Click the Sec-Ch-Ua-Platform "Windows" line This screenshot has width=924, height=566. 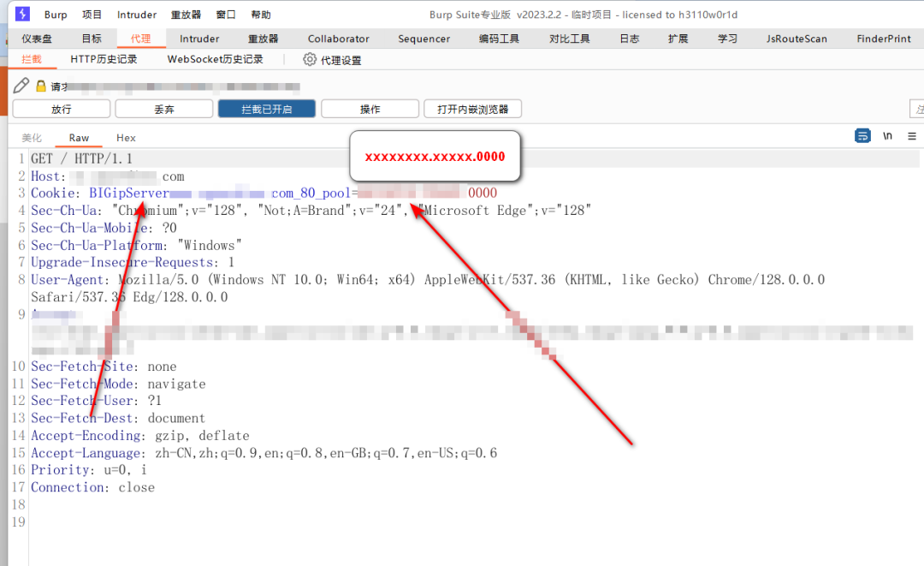point(136,245)
